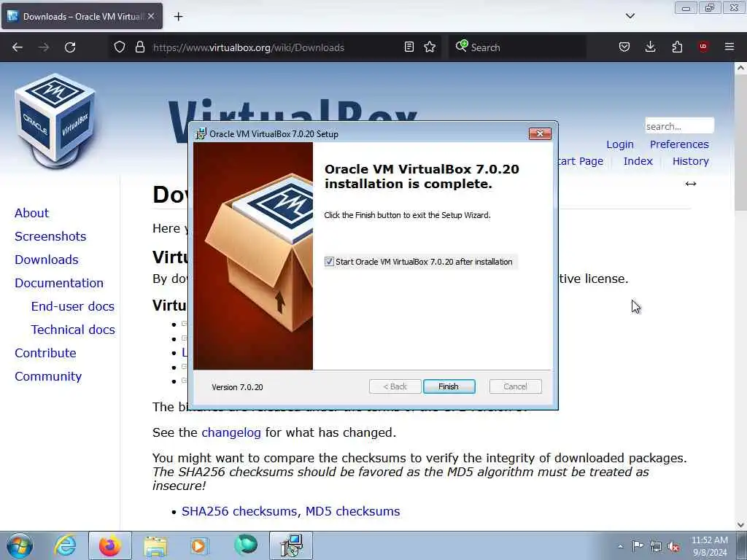The width and height of the screenshot is (747, 560).
Task: Click Firefox icon on taskbar
Action: (110, 545)
